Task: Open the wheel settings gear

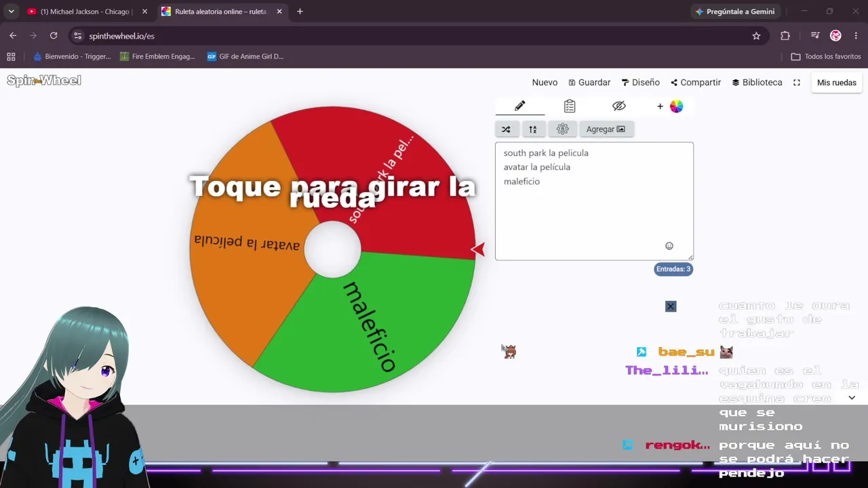Action: (562, 129)
